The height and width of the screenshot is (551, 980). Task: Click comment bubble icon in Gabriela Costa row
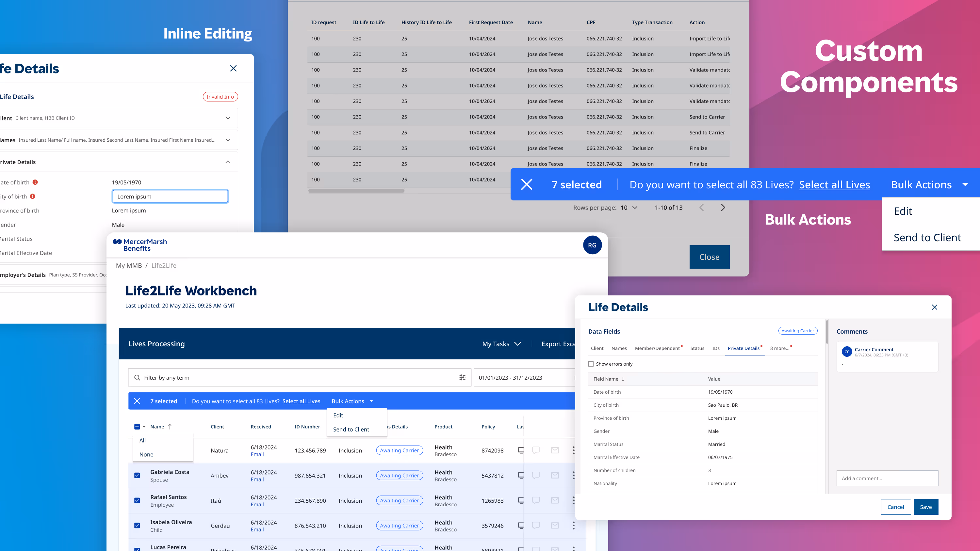[x=536, y=475]
